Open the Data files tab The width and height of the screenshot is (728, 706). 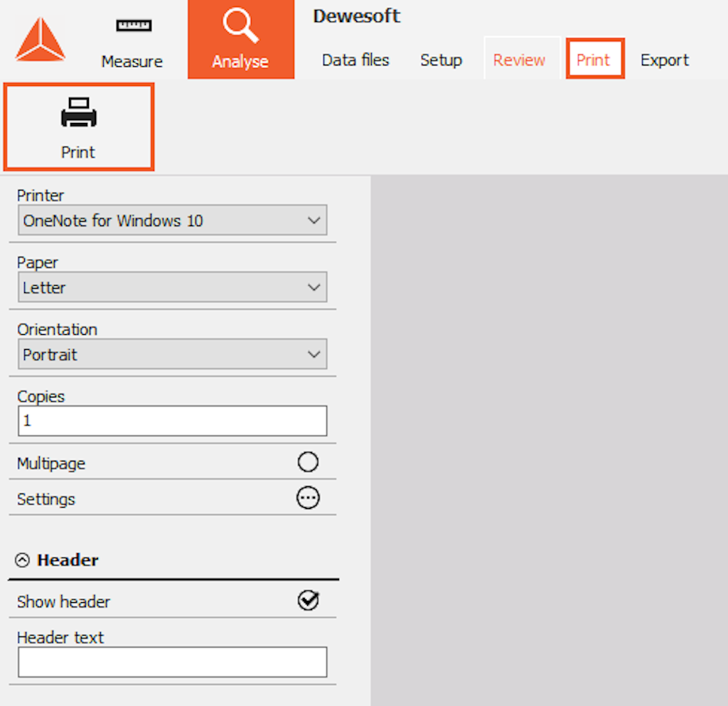355,60
